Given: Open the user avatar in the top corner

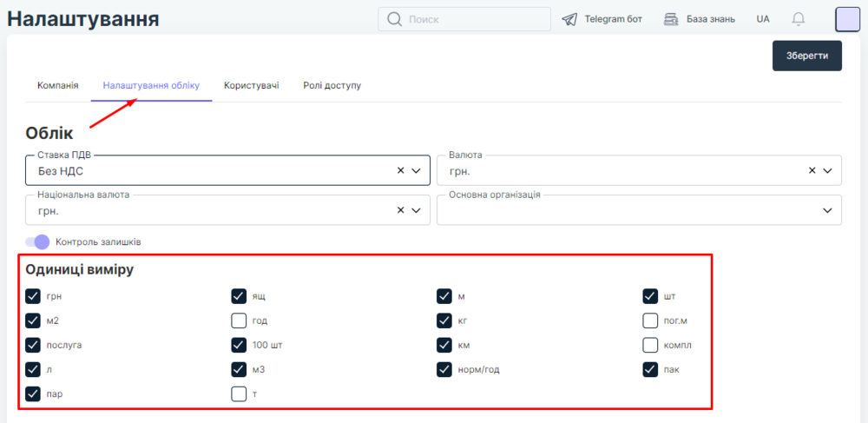Looking at the screenshot, I should pyautogui.click(x=847, y=19).
